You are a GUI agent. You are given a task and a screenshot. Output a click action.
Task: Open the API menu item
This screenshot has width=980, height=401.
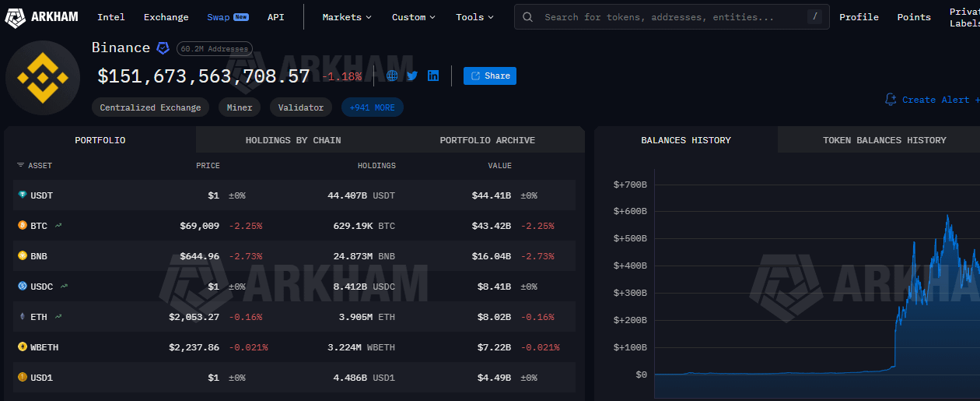coord(275,17)
